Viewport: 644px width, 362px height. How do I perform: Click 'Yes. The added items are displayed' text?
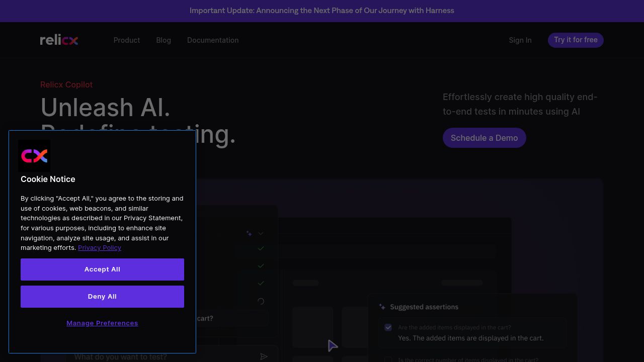click(x=471, y=338)
